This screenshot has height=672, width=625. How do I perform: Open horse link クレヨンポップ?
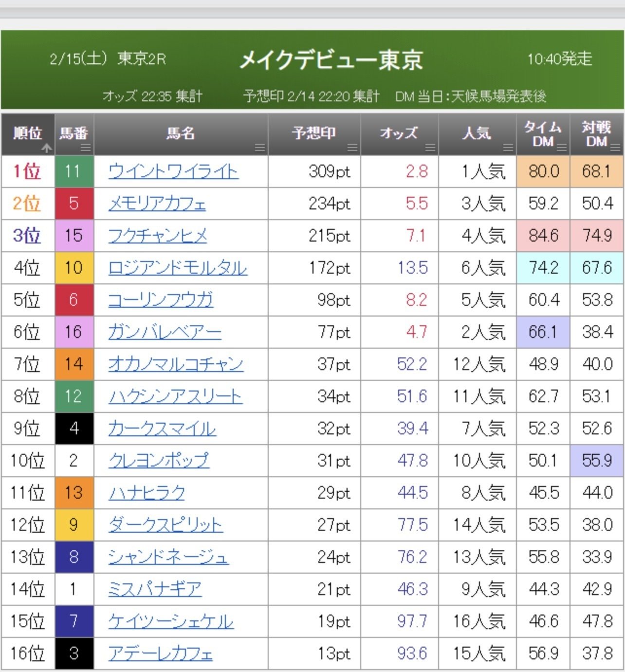point(159,461)
